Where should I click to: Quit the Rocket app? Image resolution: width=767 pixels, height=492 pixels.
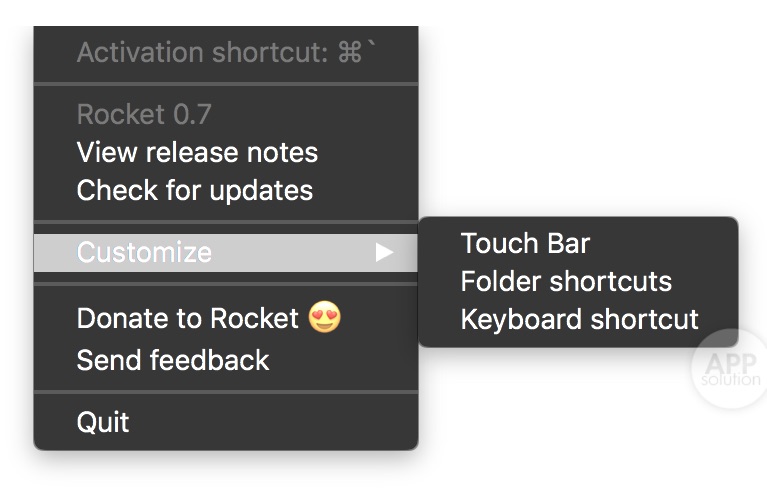[x=103, y=422]
